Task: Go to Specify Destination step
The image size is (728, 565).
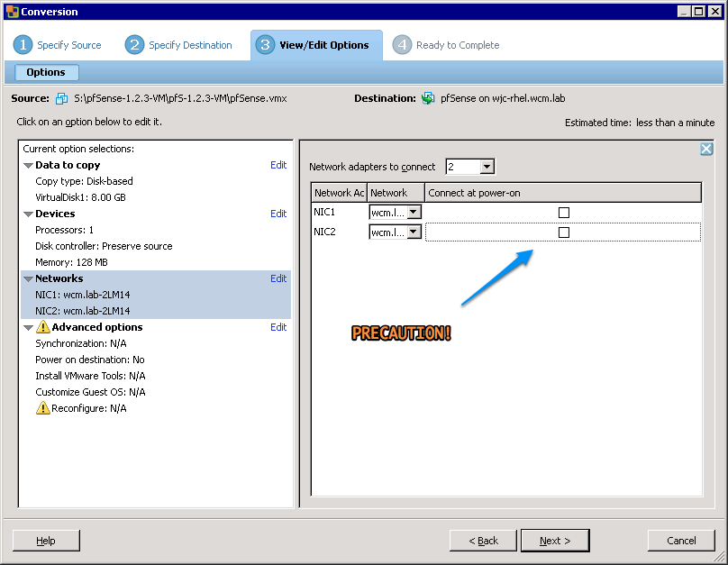Action: click(190, 45)
